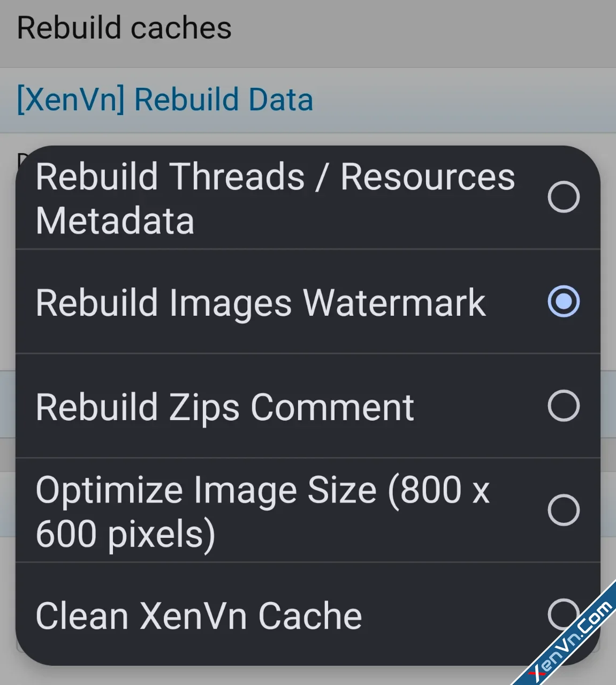Select the Rebuild Threads / Resources Metadata radio button
616x685 pixels.
pos(564,197)
